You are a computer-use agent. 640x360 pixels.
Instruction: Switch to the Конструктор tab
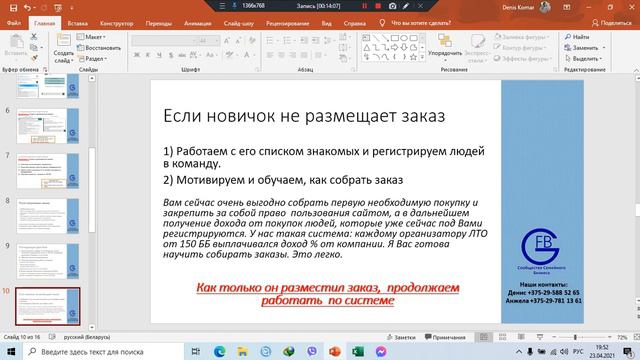pos(116,23)
